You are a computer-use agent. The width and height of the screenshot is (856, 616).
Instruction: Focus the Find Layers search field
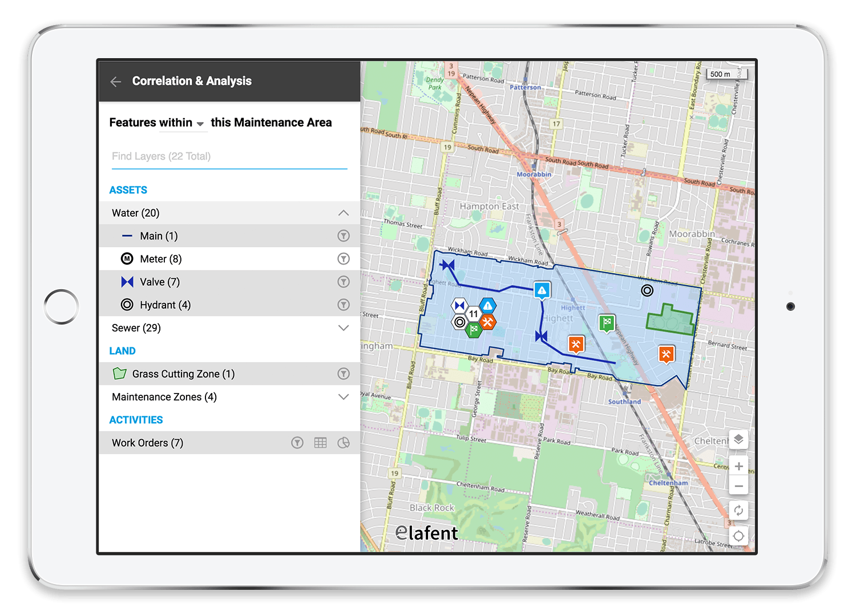(x=229, y=156)
